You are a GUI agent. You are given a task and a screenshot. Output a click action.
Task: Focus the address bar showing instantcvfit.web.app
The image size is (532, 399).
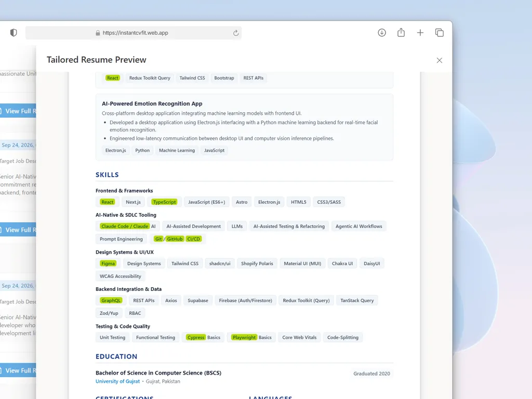pos(134,33)
